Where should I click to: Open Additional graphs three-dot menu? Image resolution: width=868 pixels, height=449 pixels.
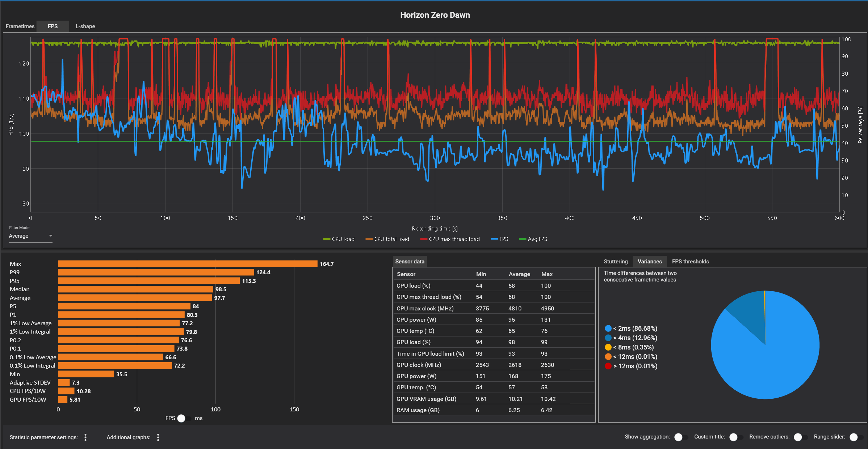(158, 437)
